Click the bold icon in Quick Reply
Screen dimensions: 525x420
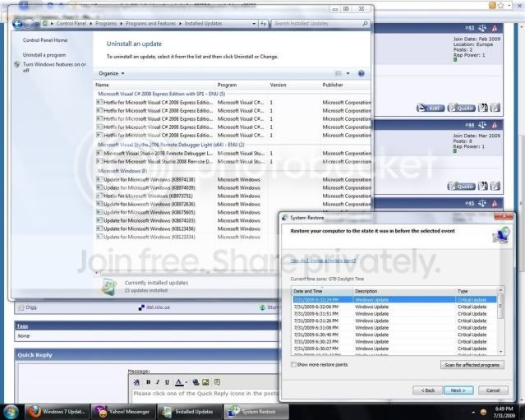coord(148,382)
